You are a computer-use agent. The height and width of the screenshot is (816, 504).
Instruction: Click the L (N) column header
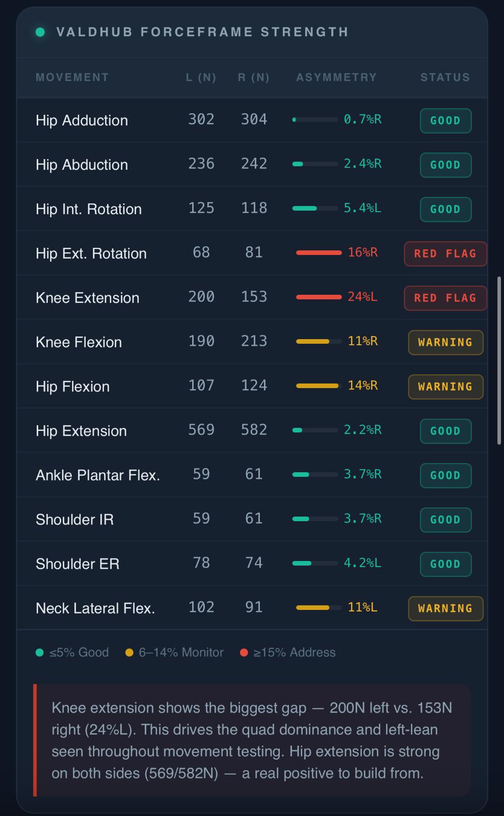201,78
